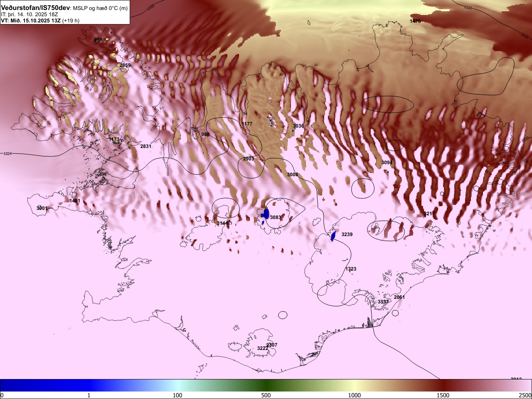Click the MSLP og hæð 0°C (m) caption
Screen dimensions: 532x399
[x=101, y=8]
